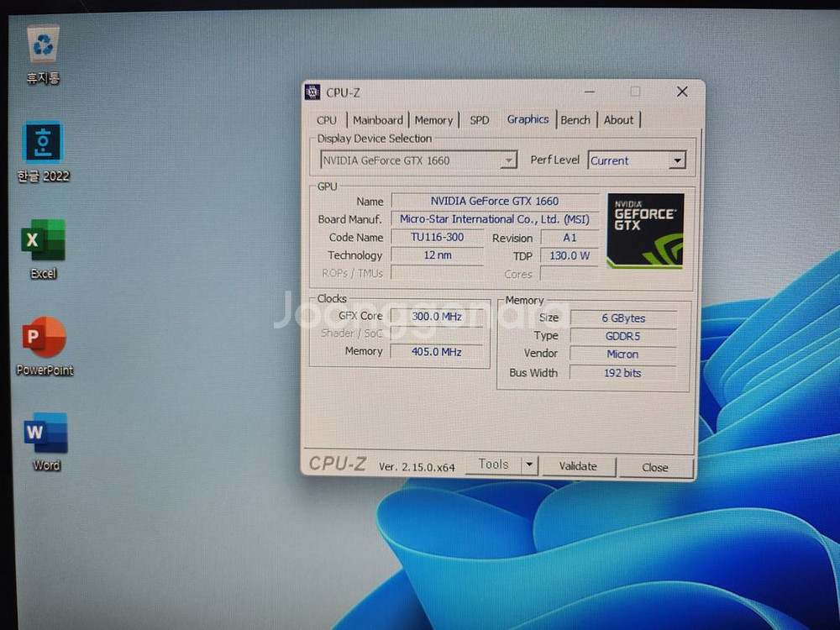Click the GPU Name field value
The width and height of the screenshot is (840, 630).
(495, 201)
